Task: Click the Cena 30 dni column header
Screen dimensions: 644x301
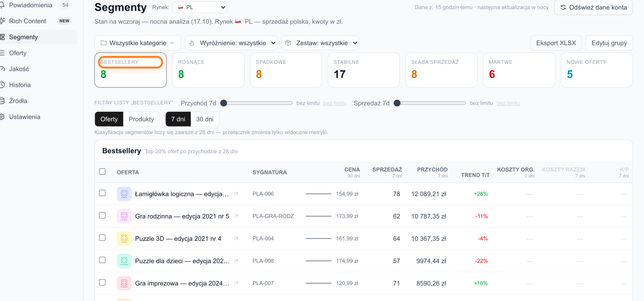Action: pos(352,172)
